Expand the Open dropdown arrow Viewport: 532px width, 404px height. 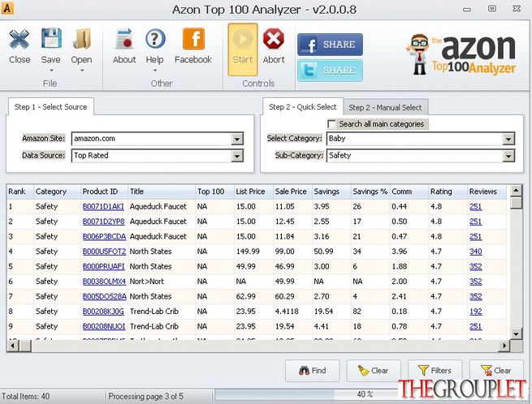coord(82,71)
